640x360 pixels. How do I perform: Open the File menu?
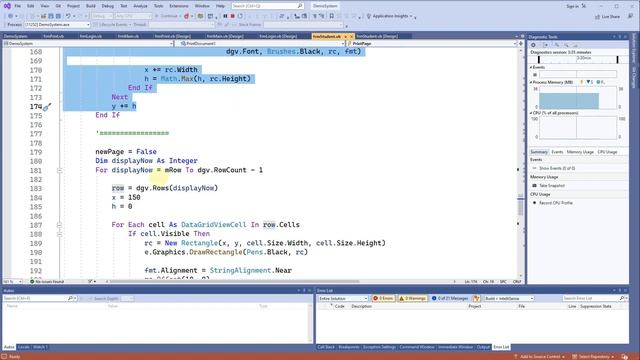(18, 6)
